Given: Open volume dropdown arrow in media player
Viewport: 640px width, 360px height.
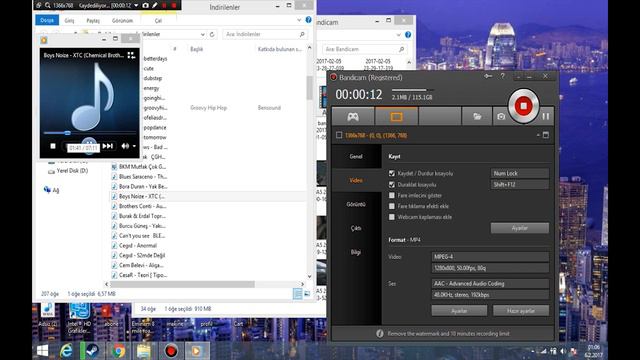Looking at the screenshot, I should click(134, 146).
